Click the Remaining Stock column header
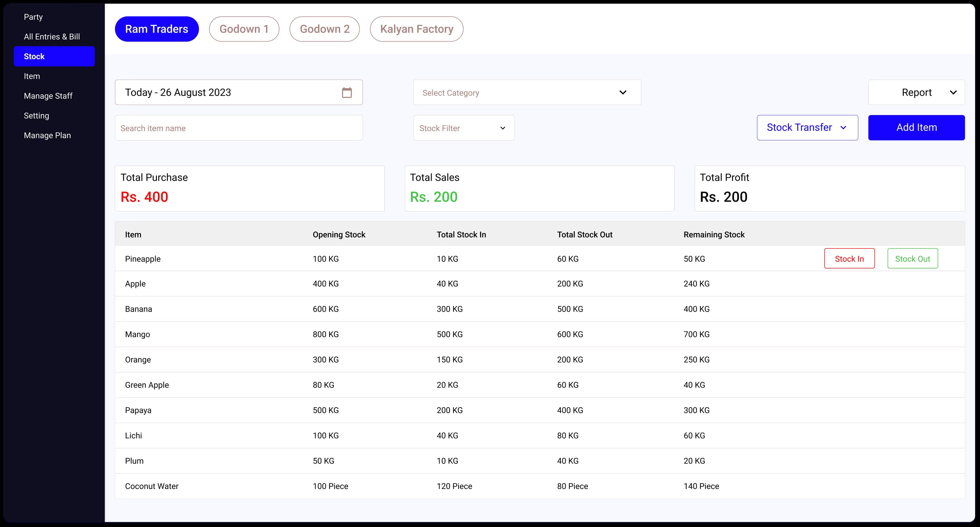 714,235
